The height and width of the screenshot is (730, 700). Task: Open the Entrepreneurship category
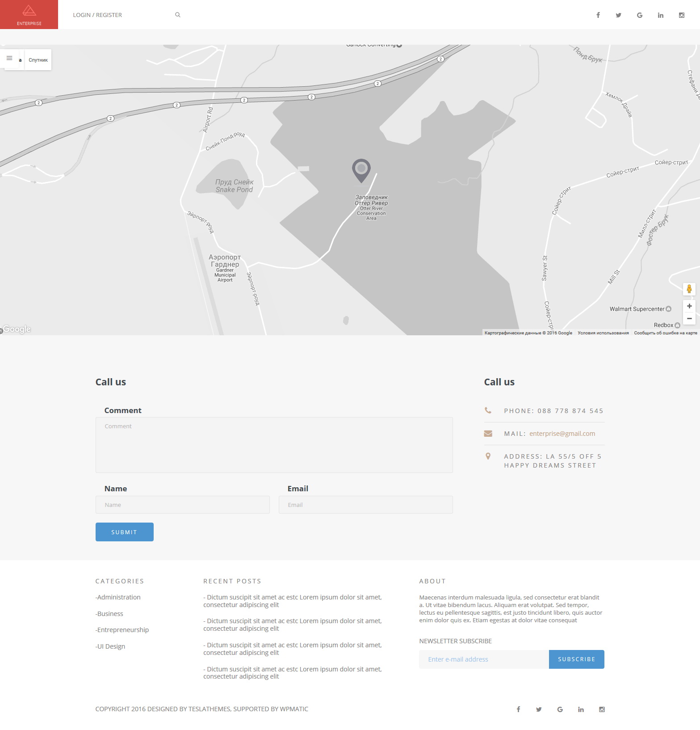(x=122, y=630)
